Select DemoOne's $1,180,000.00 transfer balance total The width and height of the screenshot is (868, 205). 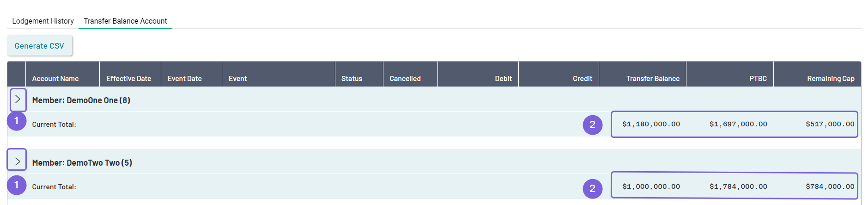(651, 124)
